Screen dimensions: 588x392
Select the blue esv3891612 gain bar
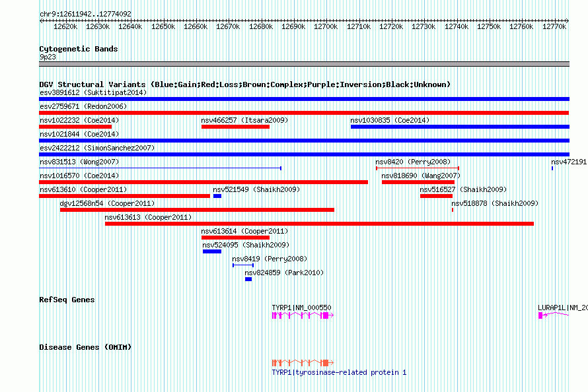(x=304, y=99)
